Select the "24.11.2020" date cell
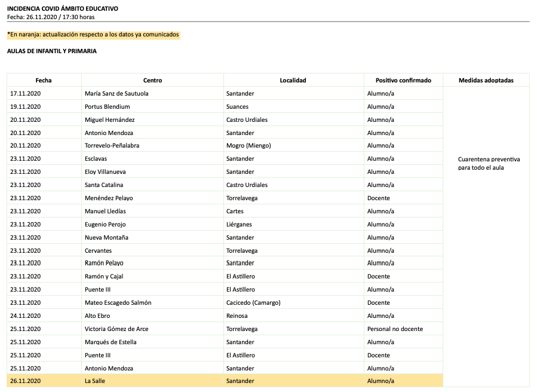The width and height of the screenshot is (537, 392). coord(26,316)
